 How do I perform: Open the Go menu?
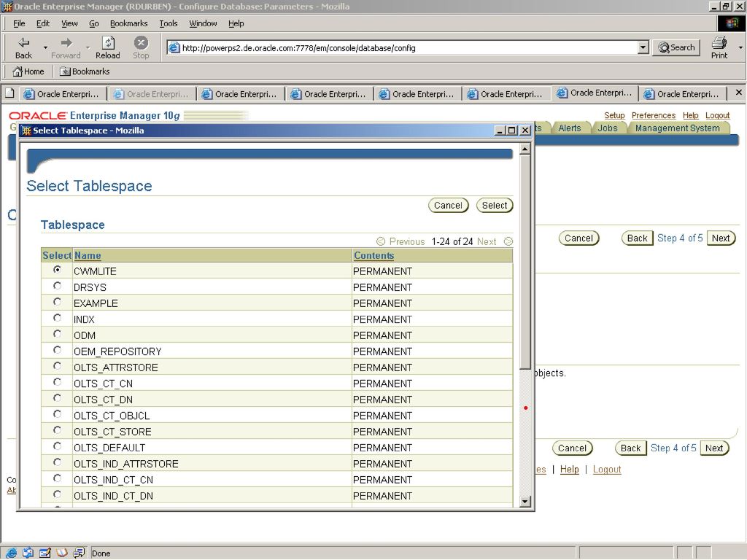pyautogui.click(x=94, y=23)
